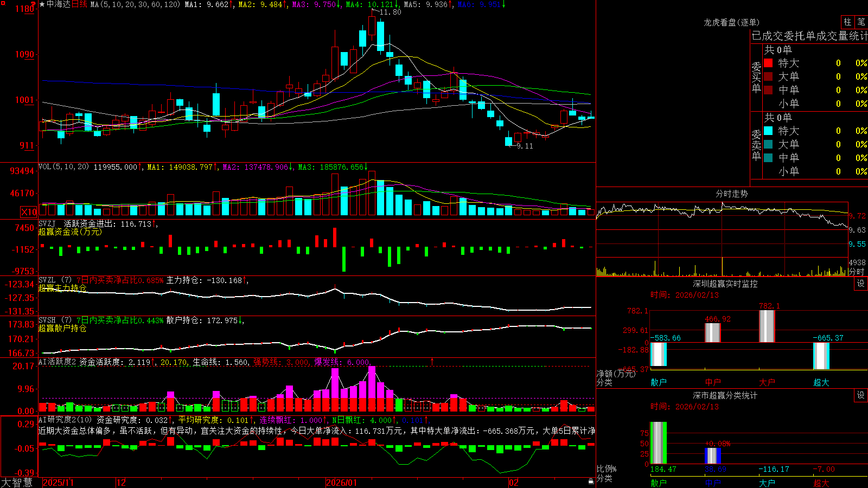Click the red help question mark icon
868x488 pixels.
click(33, 4)
